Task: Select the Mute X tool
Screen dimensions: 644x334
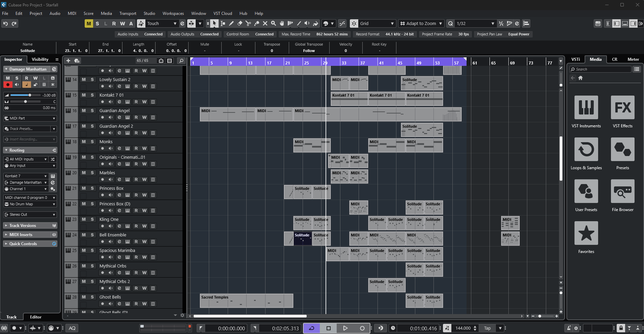Action: [x=265, y=24]
